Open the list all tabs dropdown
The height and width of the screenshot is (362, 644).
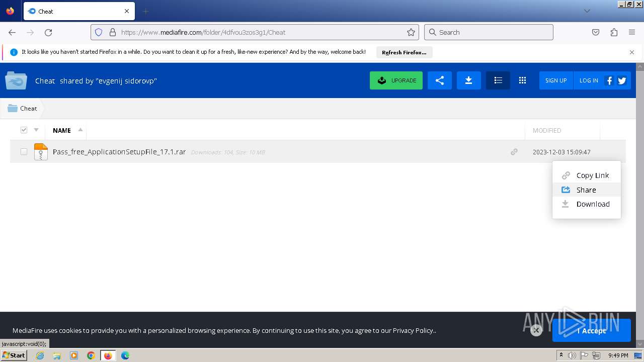point(587,11)
